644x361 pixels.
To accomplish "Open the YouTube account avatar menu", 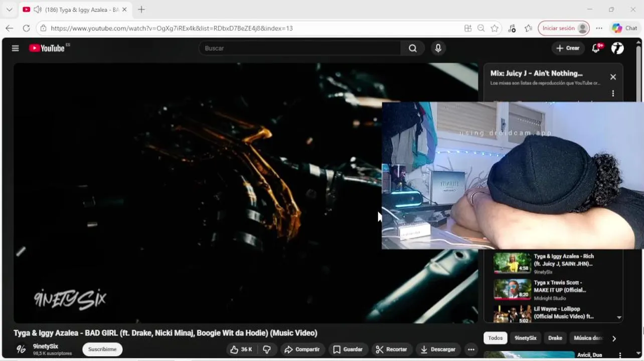I will tap(617, 48).
